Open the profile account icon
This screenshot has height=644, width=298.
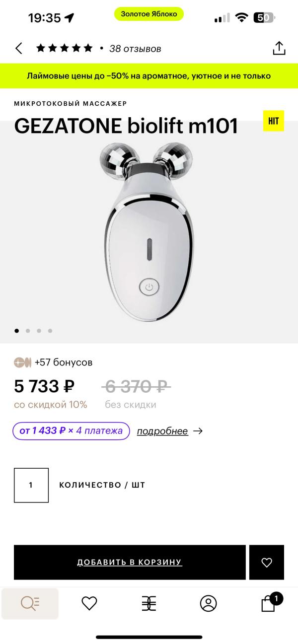tap(208, 603)
